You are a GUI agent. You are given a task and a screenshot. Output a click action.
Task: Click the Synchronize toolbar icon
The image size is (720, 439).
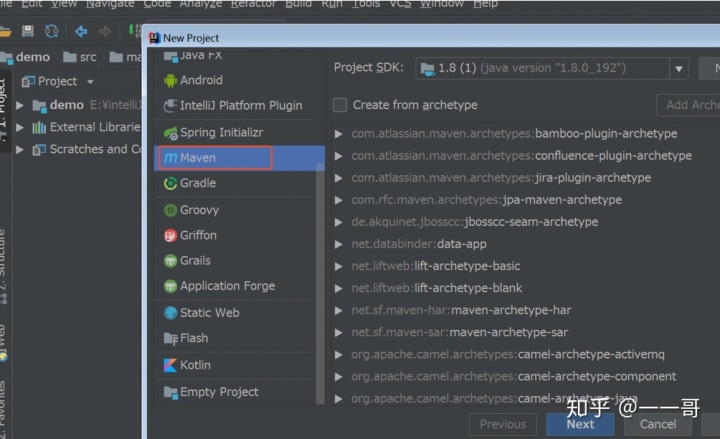51,31
